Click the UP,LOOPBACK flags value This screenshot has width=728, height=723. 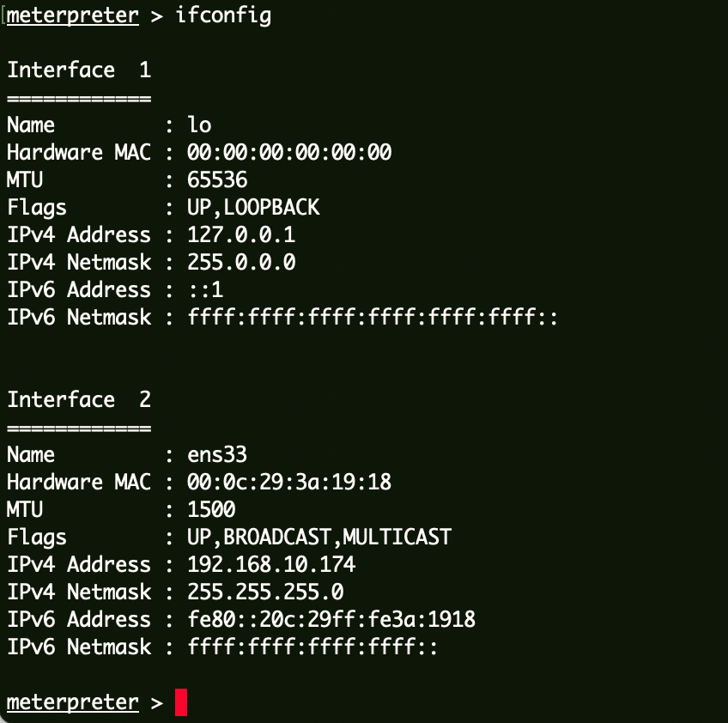(253, 208)
